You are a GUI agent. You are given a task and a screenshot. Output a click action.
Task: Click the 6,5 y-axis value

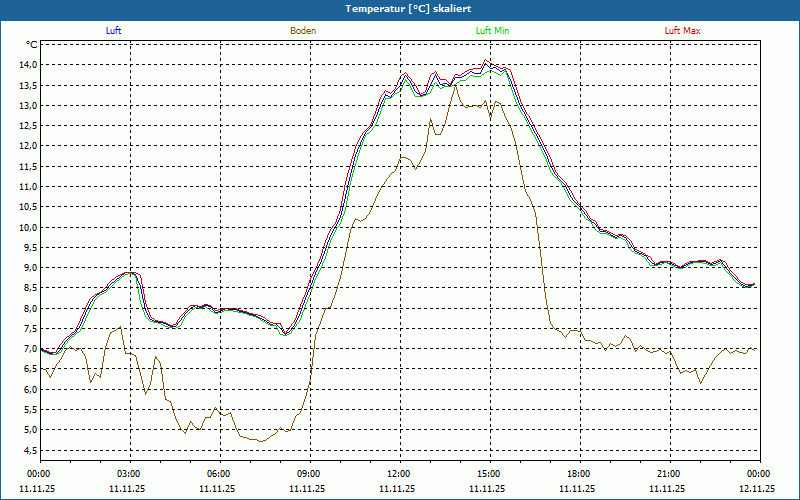(31, 369)
